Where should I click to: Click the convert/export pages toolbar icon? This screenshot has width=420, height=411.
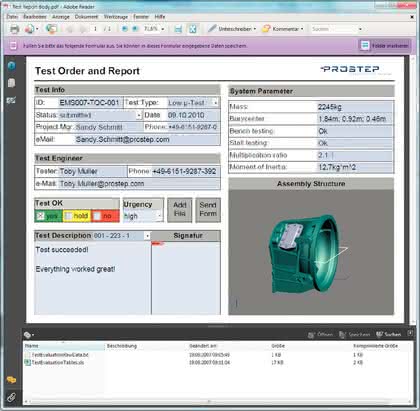[x=51, y=29]
